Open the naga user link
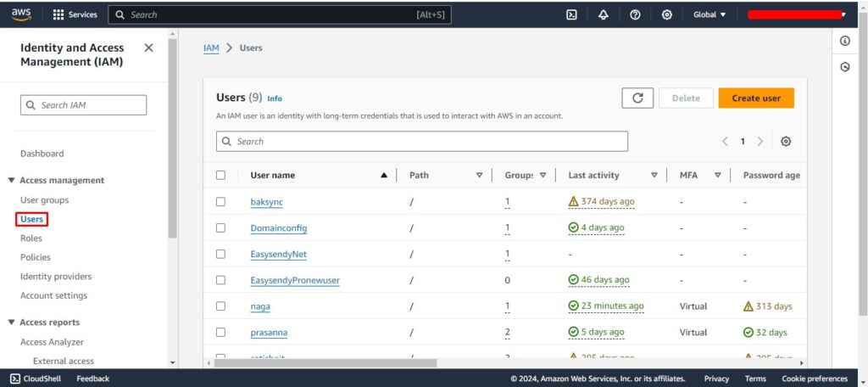Image resolution: width=868 pixels, height=387 pixels. (x=260, y=306)
